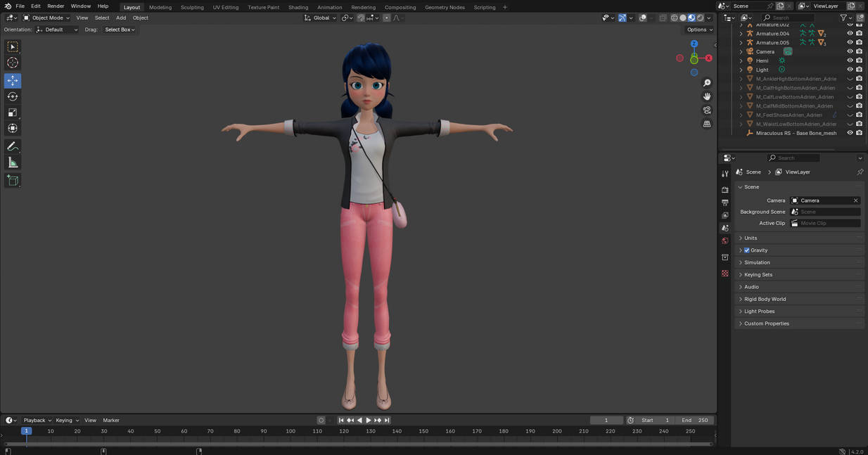Switch to the Geometry Nodes workspace tab

(445, 7)
